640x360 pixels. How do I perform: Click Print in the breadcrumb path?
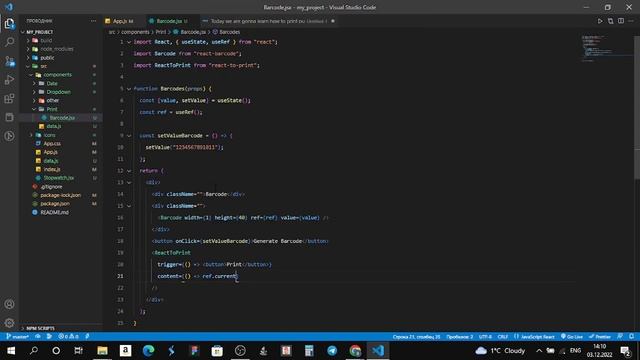tap(161, 32)
